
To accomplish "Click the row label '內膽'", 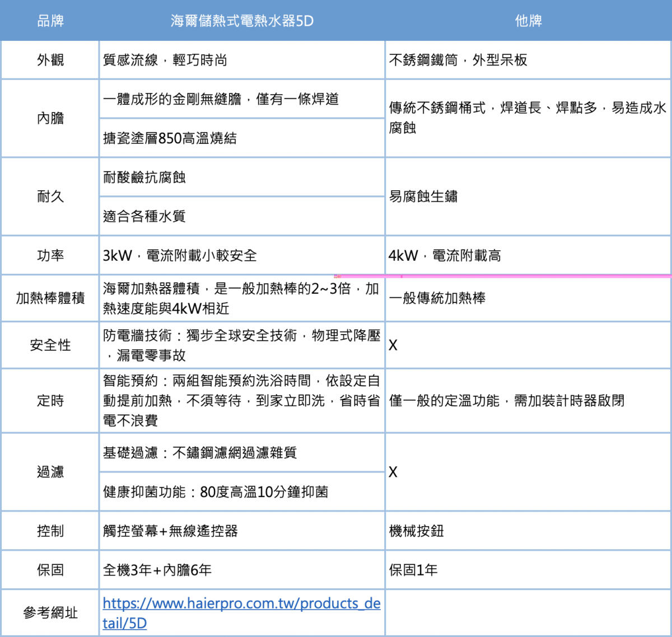I will [50, 118].
